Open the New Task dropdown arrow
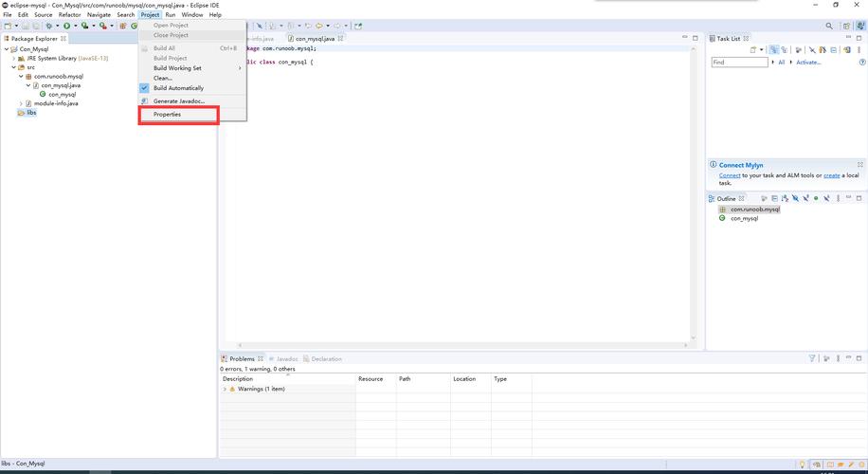The width and height of the screenshot is (868, 474). [x=762, y=50]
